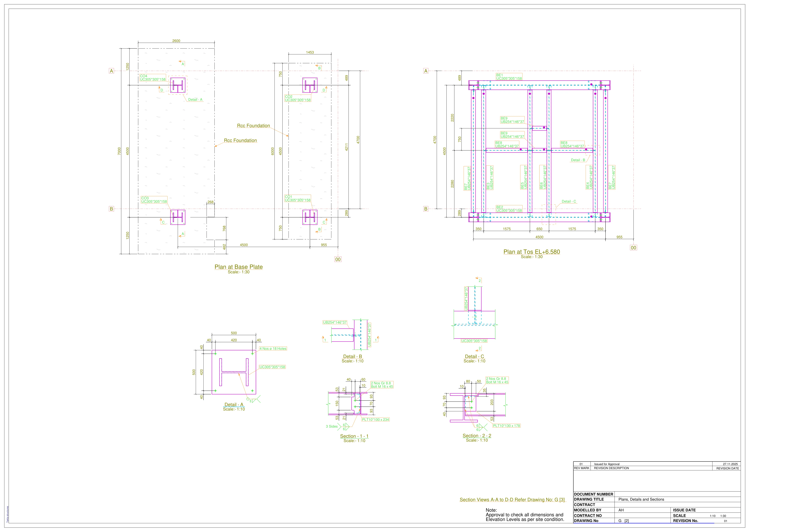The width and height of the screenshot is (797, 532).
Task: Click the bolt note in Section 1-1
Action: 382,385
